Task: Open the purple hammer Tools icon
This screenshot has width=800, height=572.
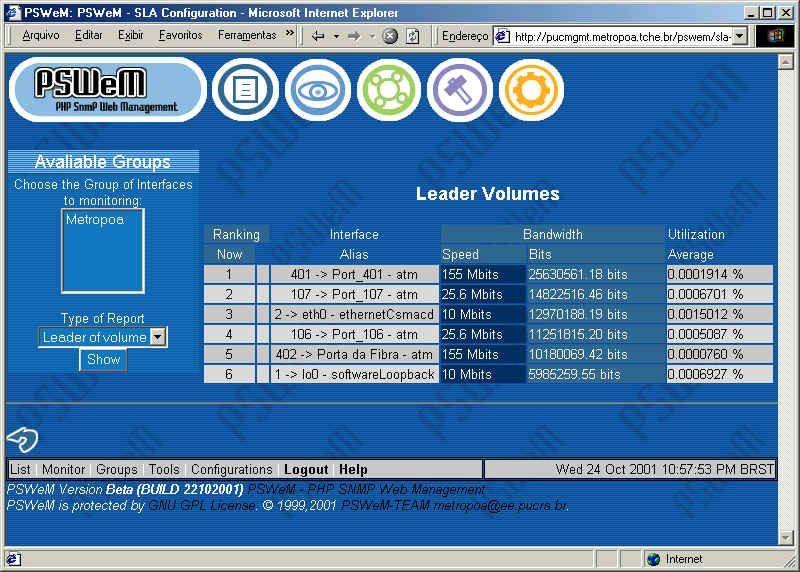Action: pyautogui.click(x=460, y=90)
